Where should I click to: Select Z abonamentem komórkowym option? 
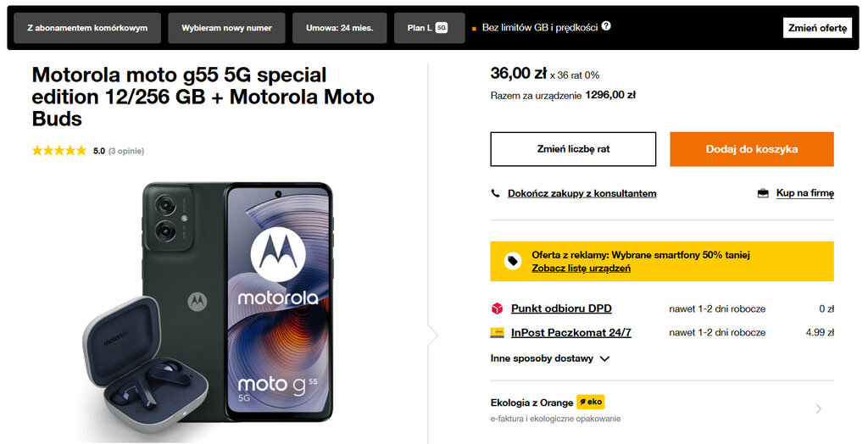pyautogui.click(x=87, y=28)
